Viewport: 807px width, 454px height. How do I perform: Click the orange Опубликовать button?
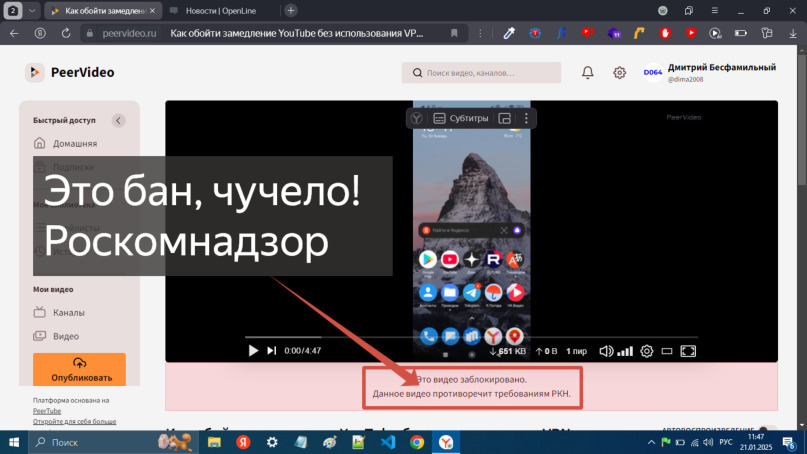[79, 369]
